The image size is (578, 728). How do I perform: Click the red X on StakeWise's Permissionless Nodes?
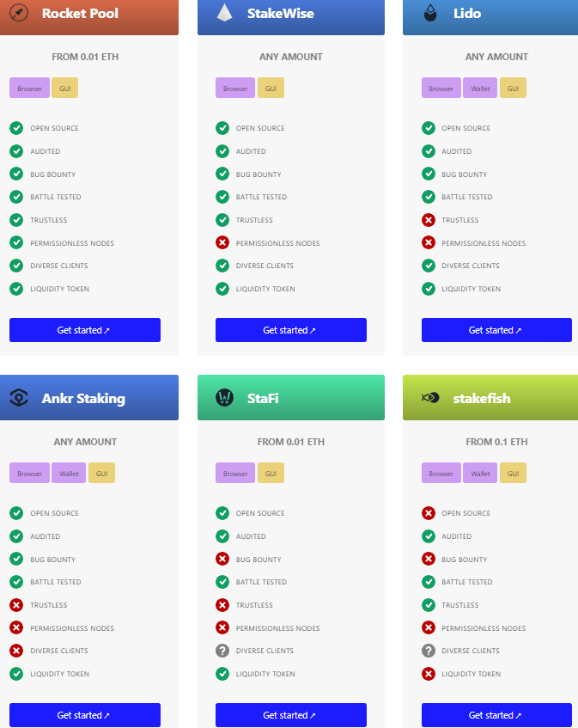pos(222,242)
